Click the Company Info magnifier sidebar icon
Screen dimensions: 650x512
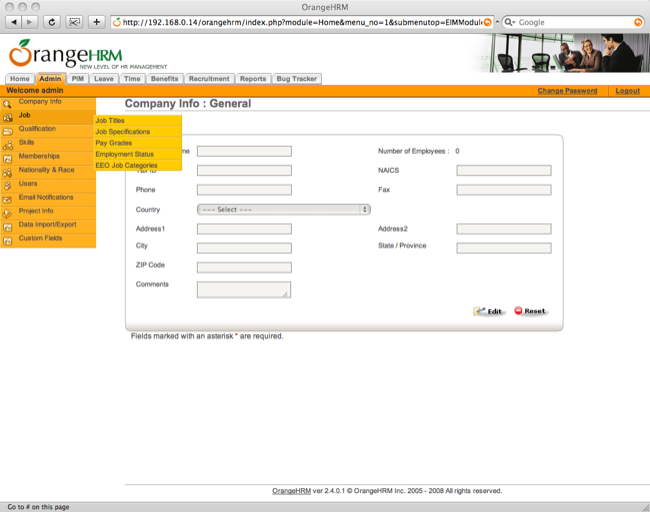7,104
